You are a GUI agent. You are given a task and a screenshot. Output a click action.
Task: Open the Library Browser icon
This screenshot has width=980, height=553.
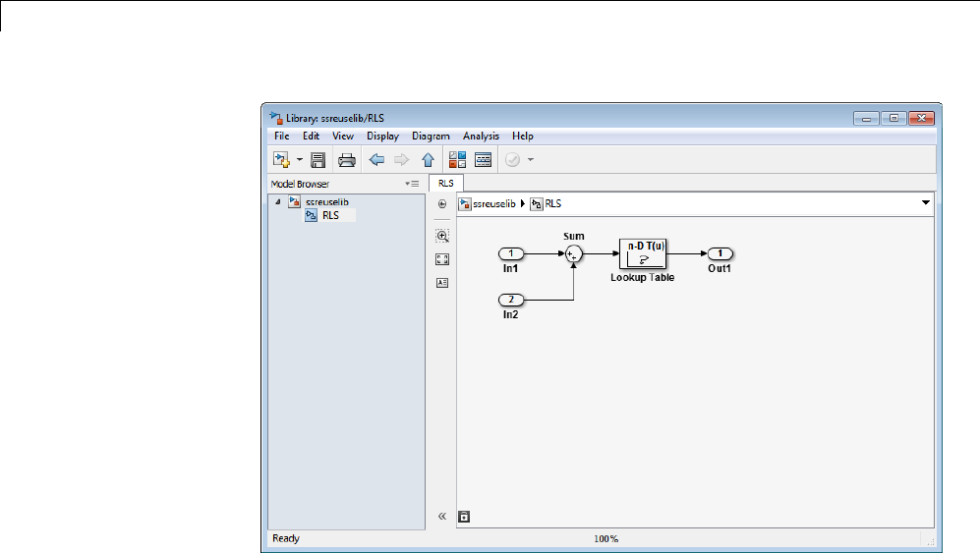(457, 160)
